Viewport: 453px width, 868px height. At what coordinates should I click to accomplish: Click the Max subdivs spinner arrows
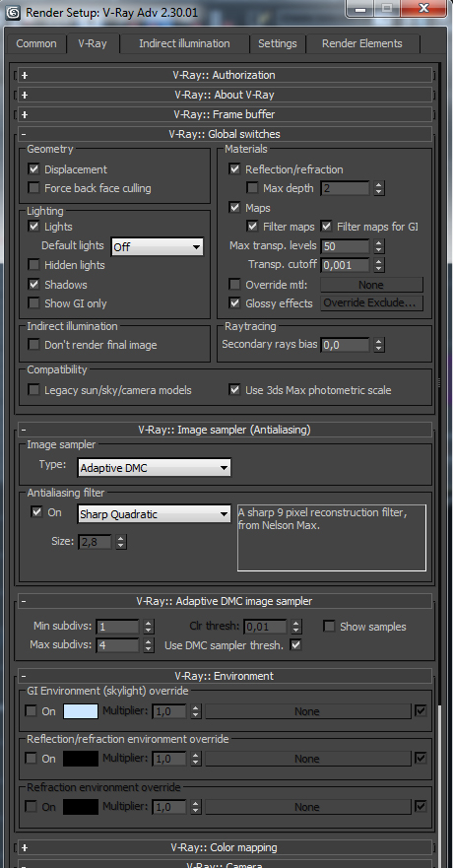coord(149,645)
